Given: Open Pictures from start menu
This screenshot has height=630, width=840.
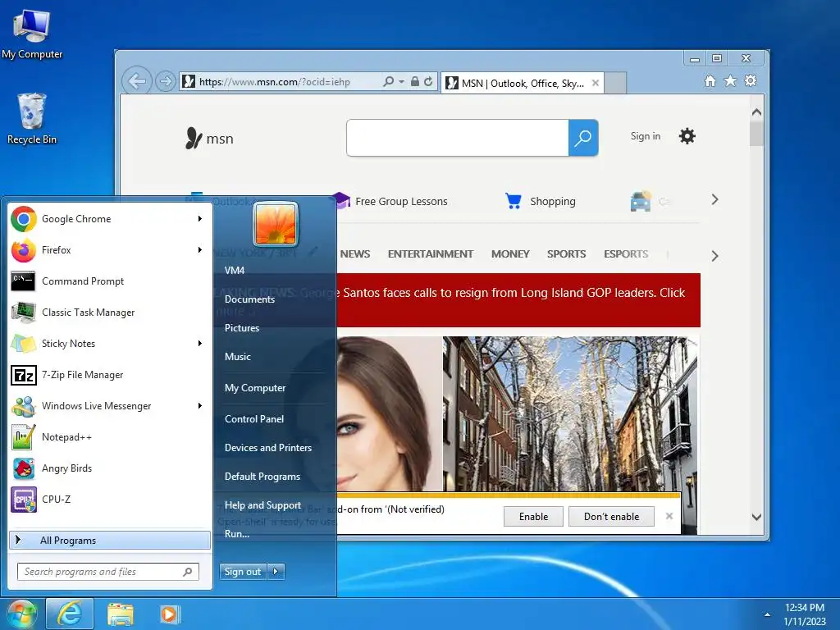Looking at the screenshot, I should tap(242, 328).
